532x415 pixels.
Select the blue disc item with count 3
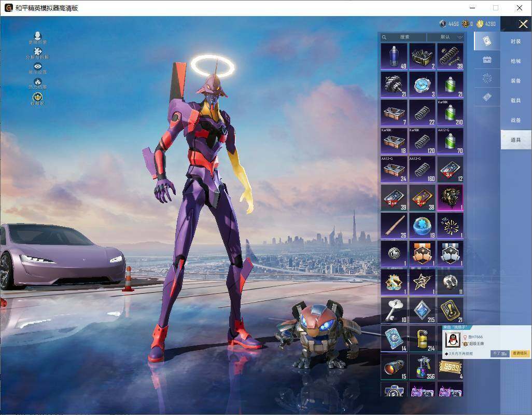point(422,85)
